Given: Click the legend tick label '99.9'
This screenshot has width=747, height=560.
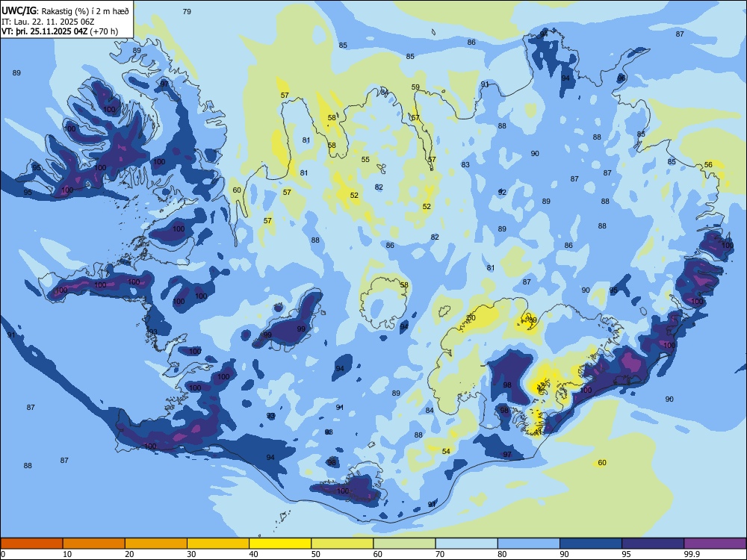Looking at the screenshot, I should click(691, 554).
